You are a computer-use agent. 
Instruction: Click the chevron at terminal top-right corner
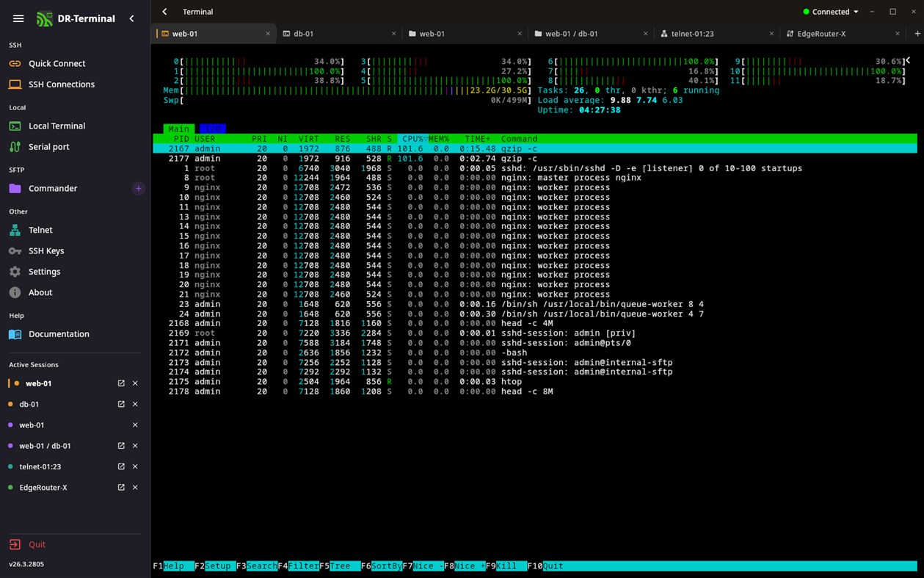click(908, 61)
